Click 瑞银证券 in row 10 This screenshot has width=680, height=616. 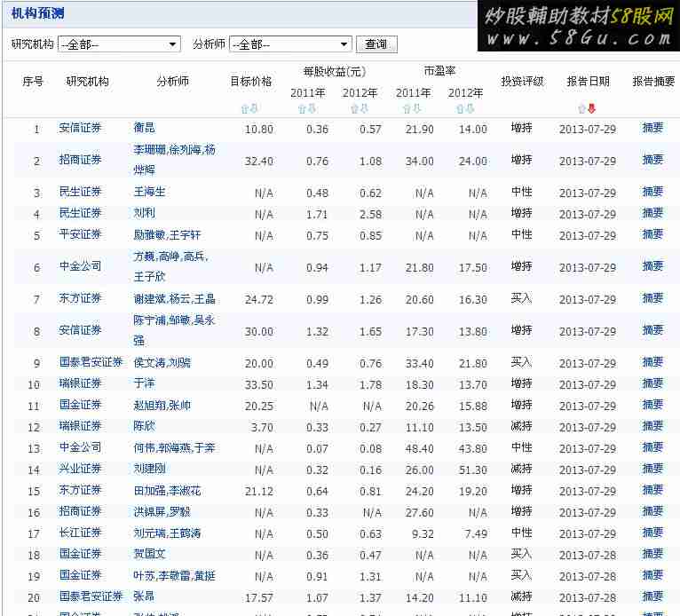tap(80, 383)
